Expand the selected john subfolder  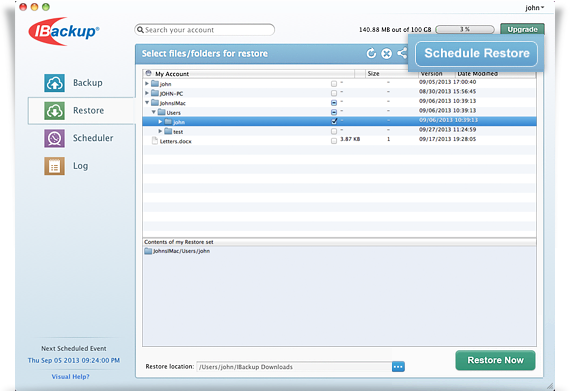pos(160,121)
